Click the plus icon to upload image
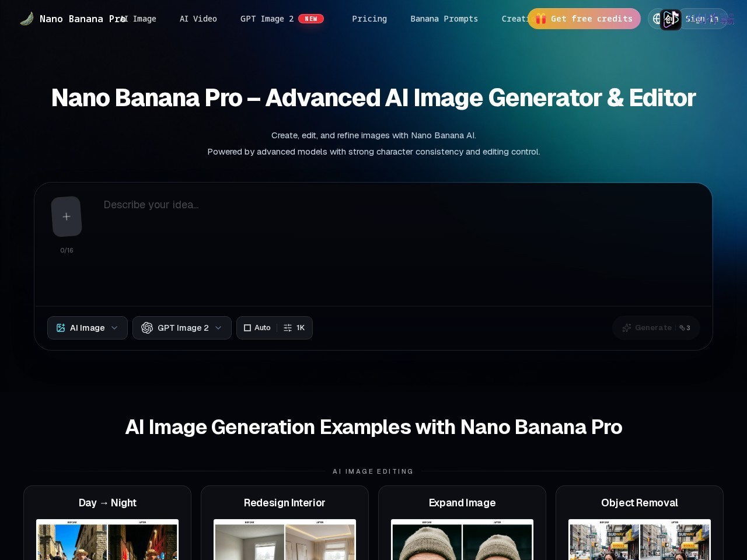The width and height of the screenshot is (747, 560). tap(67, 216)
